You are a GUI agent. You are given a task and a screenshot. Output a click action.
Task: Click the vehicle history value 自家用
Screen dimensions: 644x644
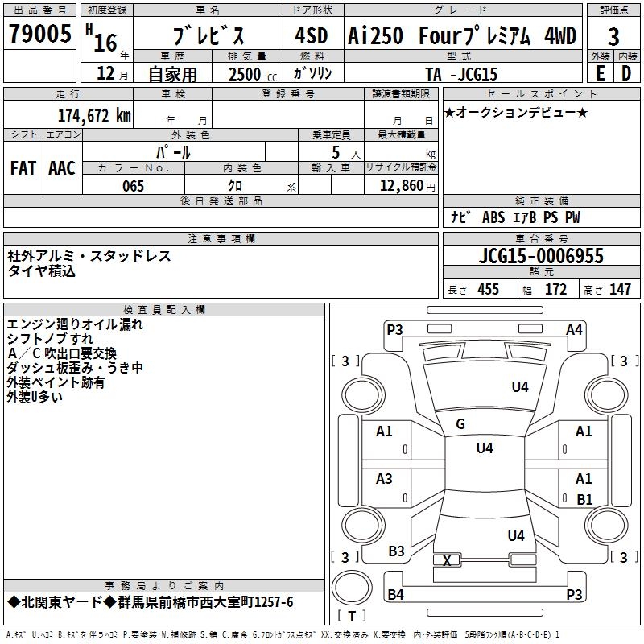pos(172,74)
